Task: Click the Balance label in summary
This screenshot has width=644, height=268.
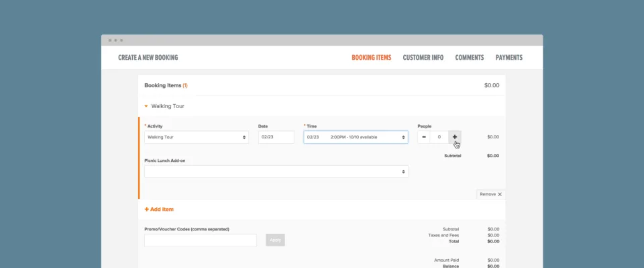Action: 451,266
